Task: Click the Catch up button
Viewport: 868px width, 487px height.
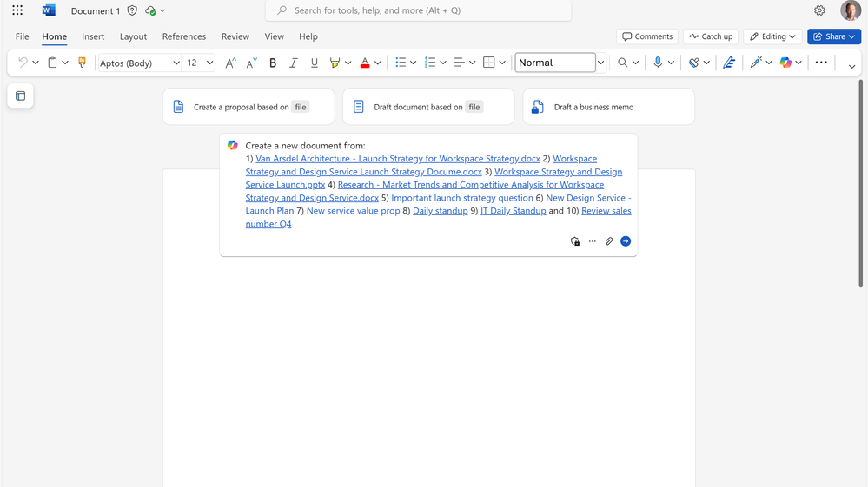Action: click(x=711, y=36)
